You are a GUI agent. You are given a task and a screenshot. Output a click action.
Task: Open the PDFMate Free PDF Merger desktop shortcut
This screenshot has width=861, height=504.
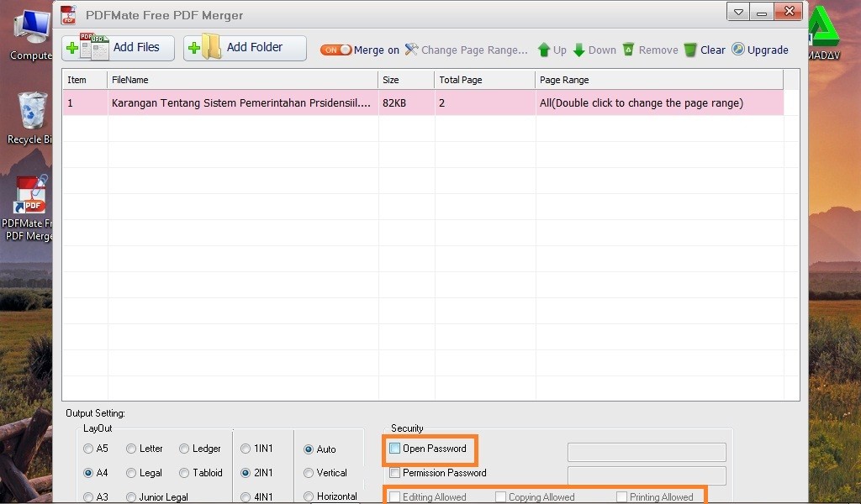[29, 208]
